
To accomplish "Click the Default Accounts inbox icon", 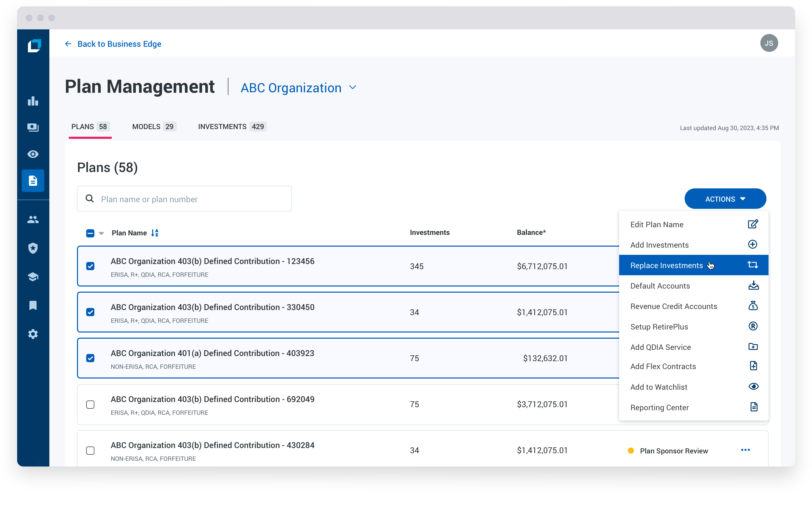I will pos(753,285).
